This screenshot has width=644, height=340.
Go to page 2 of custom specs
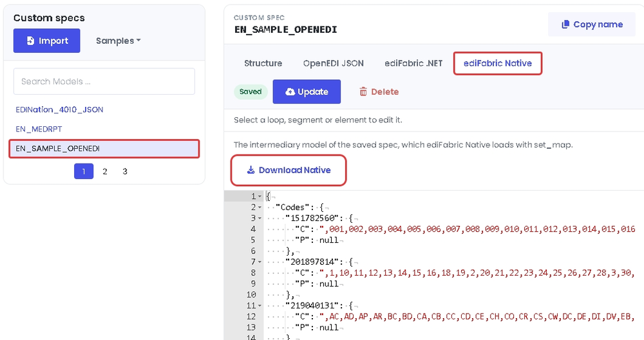point(105,171)
